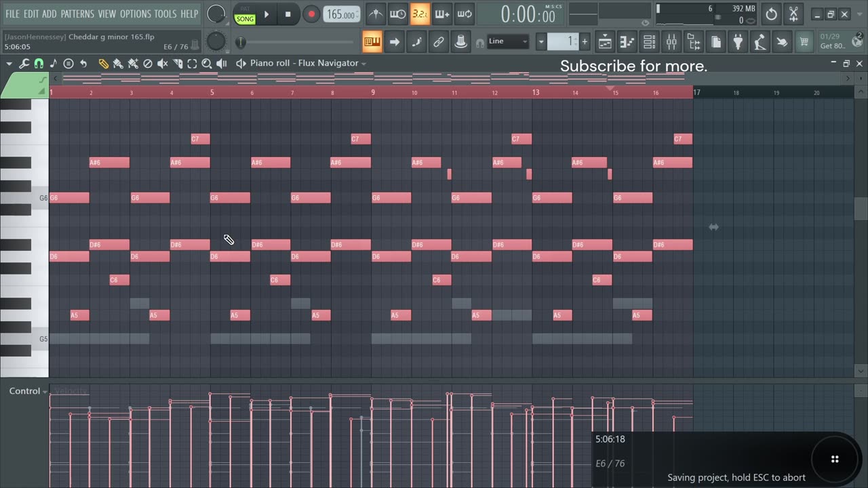Adjust the master volume knob
The width and height of the screenshot is (868, 488).
pyautogui.click(x=216, y=14)
